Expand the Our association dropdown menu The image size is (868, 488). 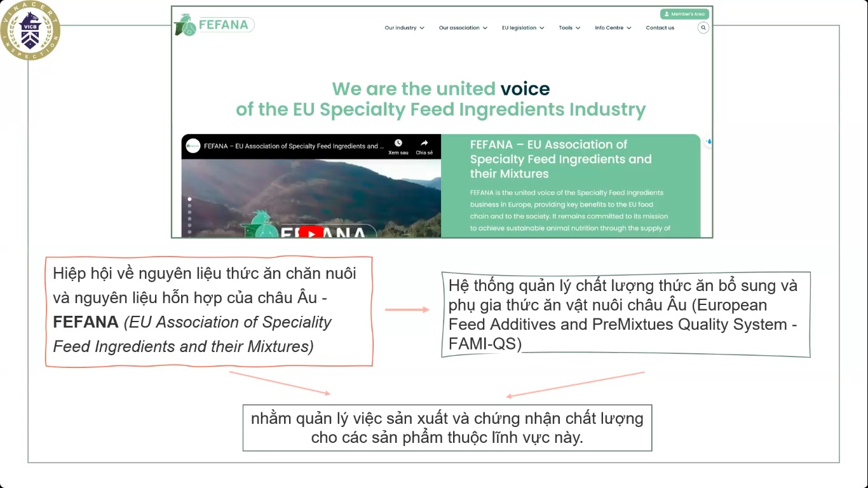pos(463,28)
